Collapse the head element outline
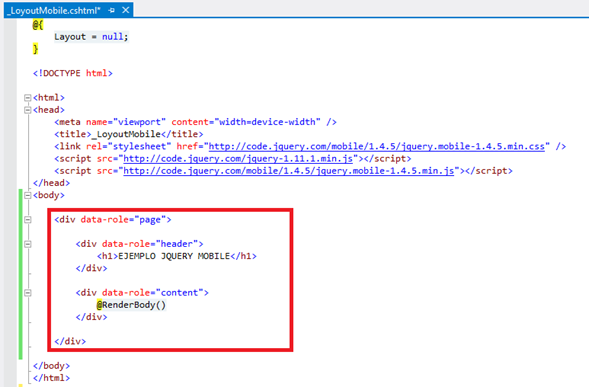The height and width of the screenshot is (387, 589). (27, 110)
